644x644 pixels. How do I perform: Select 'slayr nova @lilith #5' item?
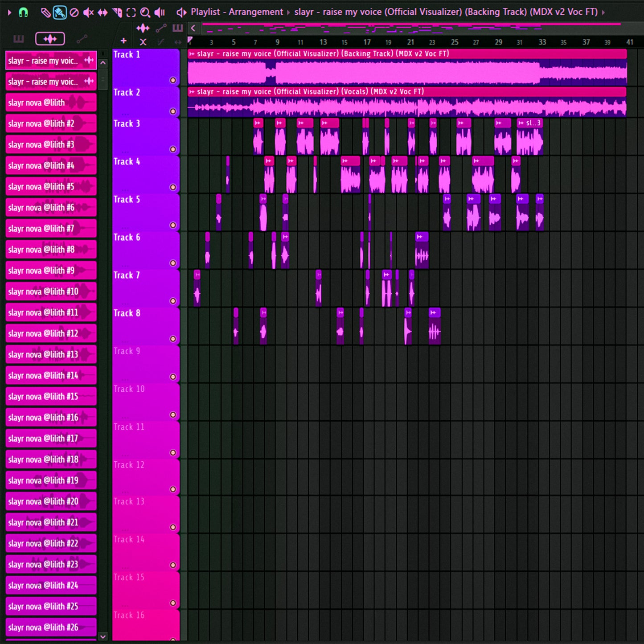click(51, 186)
